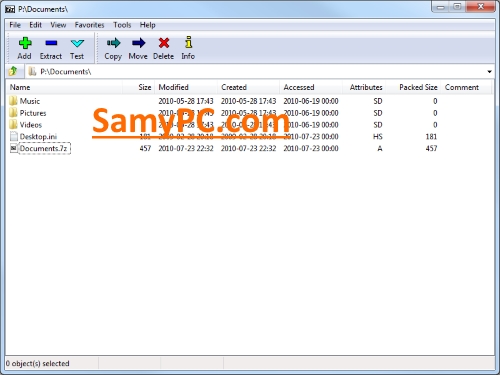Select the Pictures folder icon
This screenshot has width=500, height=375.
pyautogui.click(x=13, y=113)
